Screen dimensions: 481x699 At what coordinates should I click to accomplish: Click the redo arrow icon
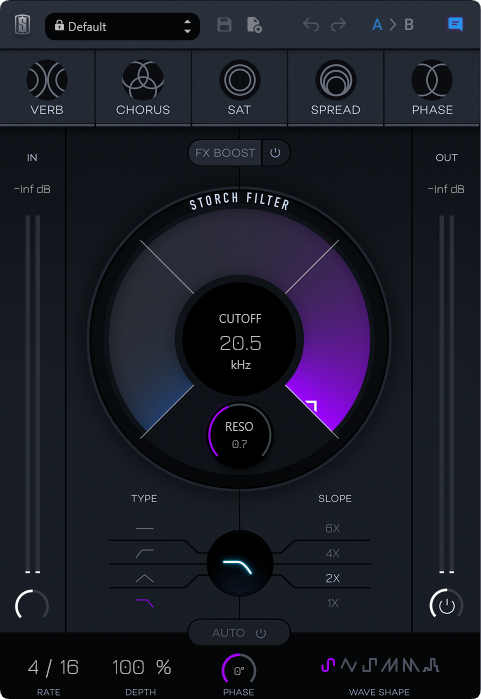338,25
